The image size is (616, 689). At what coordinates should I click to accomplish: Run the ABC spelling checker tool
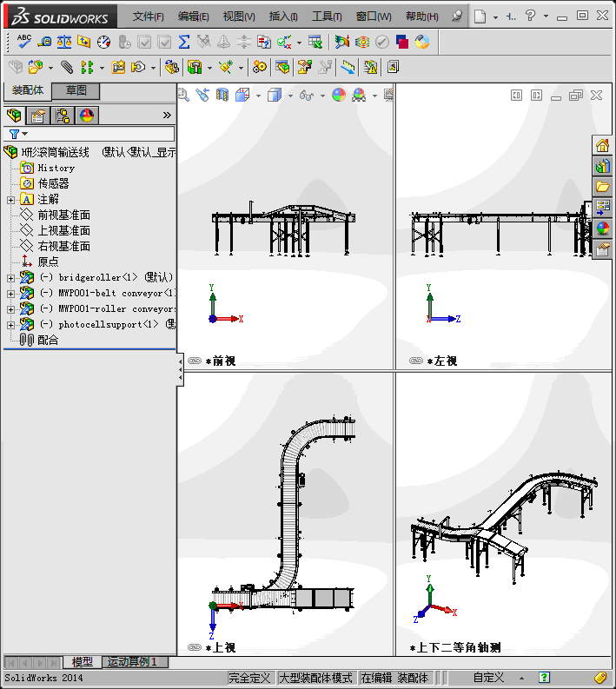point(23,42)
